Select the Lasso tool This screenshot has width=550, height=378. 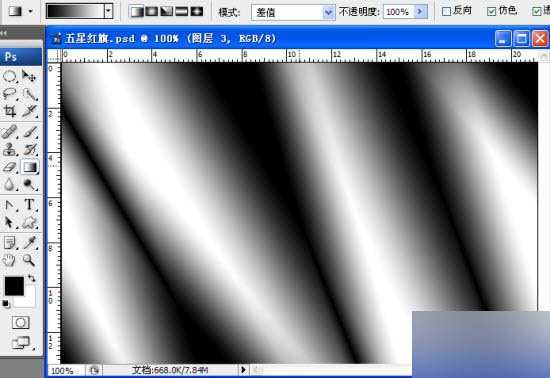coord(9,94)
